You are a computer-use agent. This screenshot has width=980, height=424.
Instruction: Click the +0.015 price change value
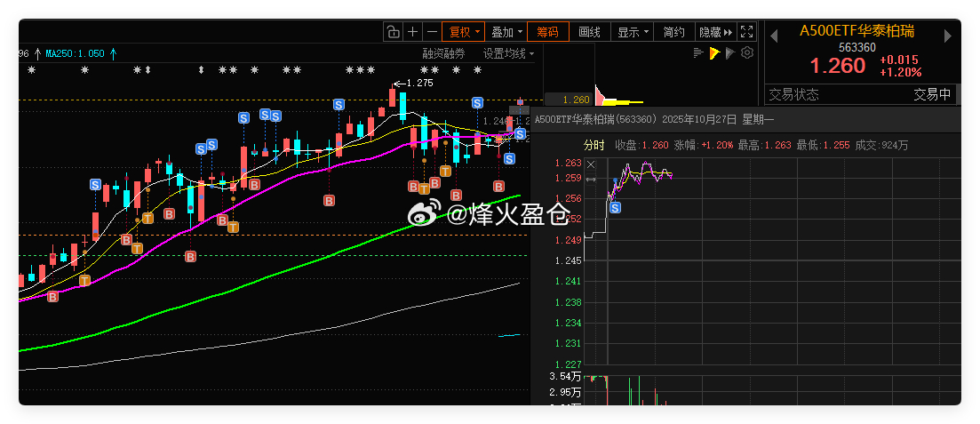click(899, 60)
